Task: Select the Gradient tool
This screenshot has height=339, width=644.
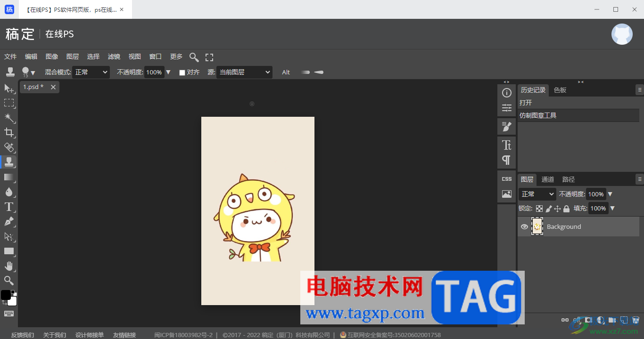Action: tap(9, 177)
